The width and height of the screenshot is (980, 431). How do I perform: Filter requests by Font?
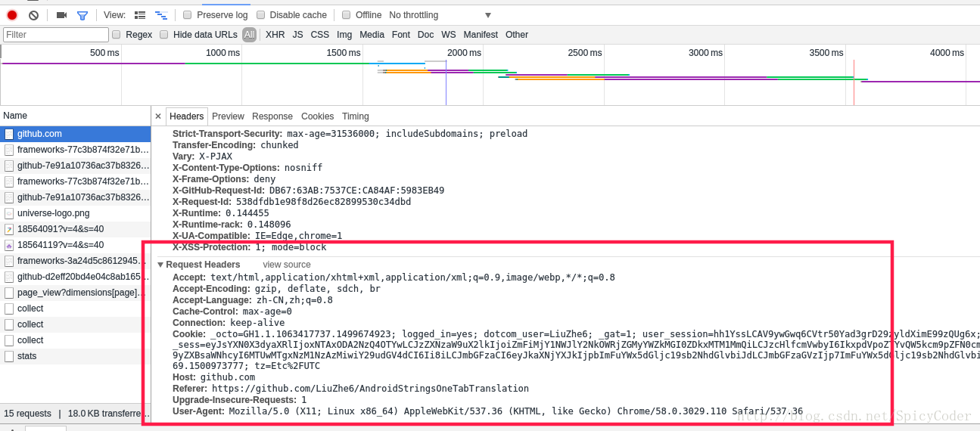point(401,35)
